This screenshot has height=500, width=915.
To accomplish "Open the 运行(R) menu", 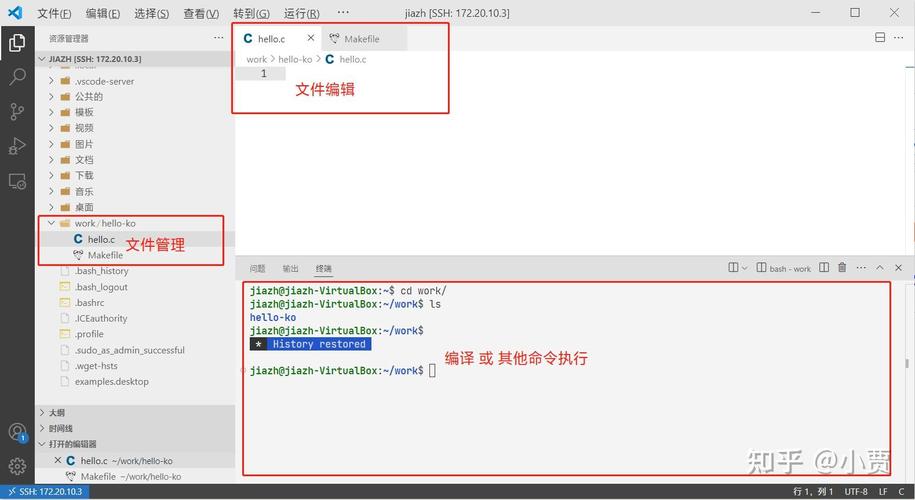I will pyautogui.click(x=302, y=13).
